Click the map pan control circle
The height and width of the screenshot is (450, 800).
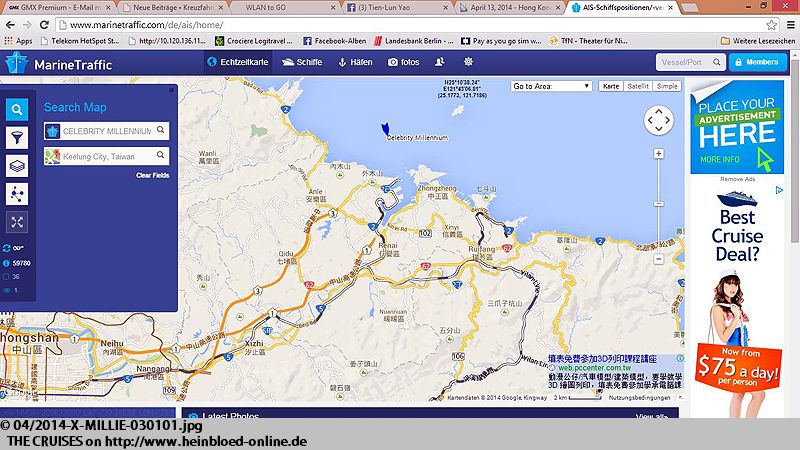click(659, 120)
